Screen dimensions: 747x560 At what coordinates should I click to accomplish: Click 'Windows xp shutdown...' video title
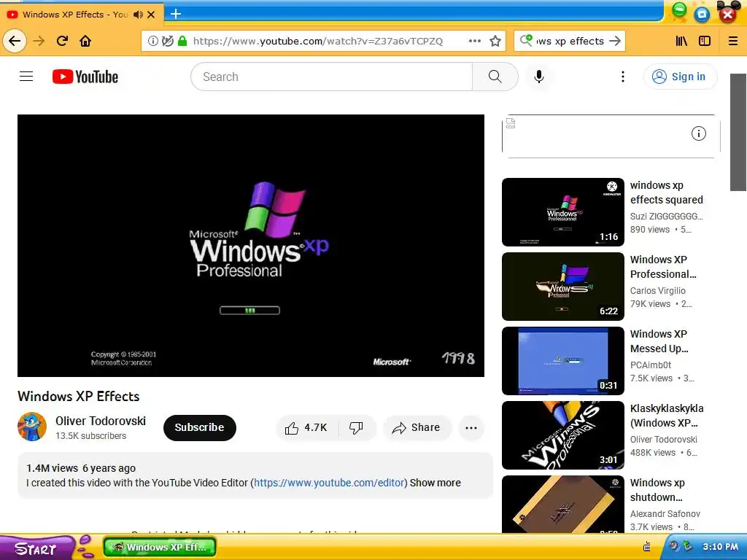tap(657, 489)
